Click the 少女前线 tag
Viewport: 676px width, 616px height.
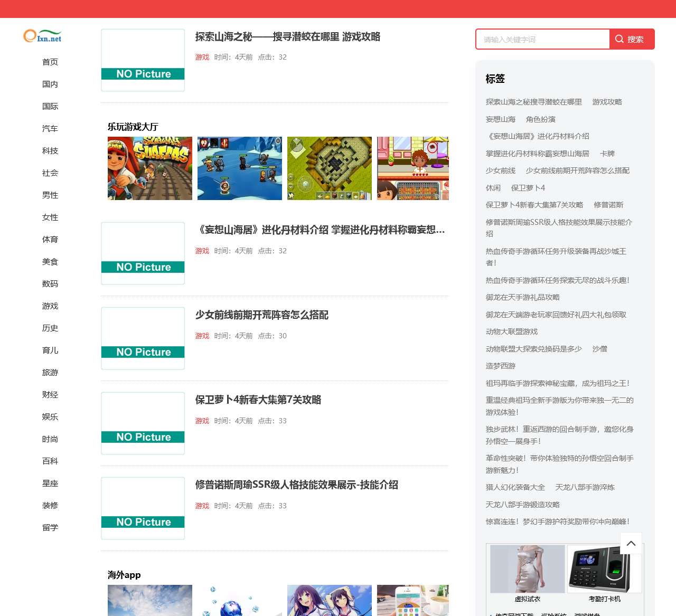[501, 170]
